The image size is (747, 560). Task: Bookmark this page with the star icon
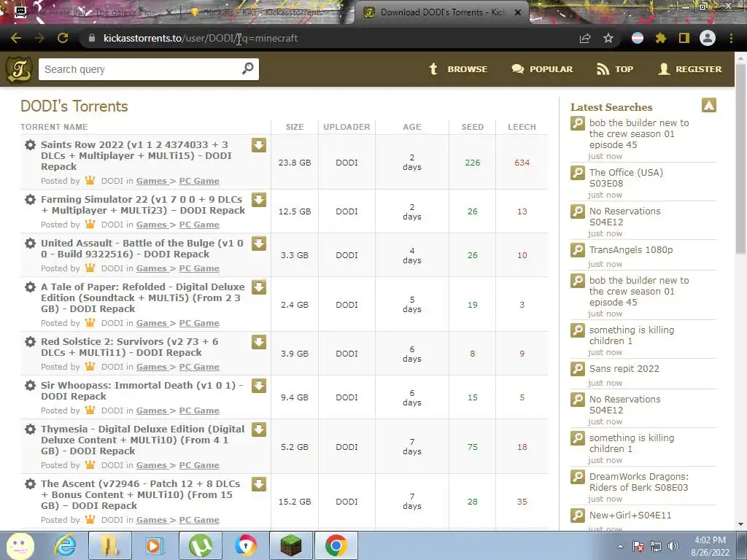(x=608, y=38)
